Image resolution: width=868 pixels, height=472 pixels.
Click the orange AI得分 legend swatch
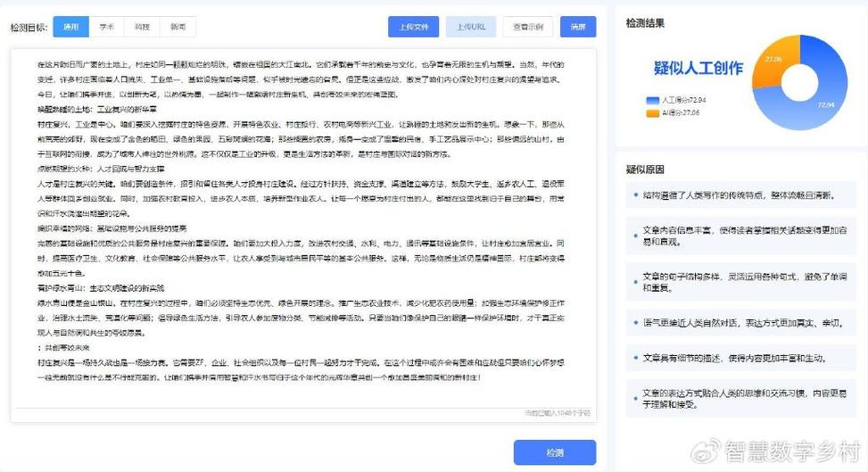click(x=653, y=113)
